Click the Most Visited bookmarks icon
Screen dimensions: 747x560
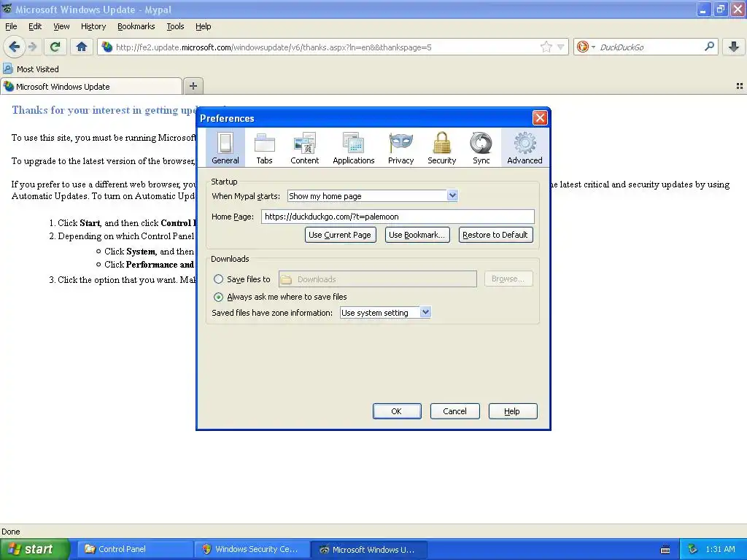[7, 69]
